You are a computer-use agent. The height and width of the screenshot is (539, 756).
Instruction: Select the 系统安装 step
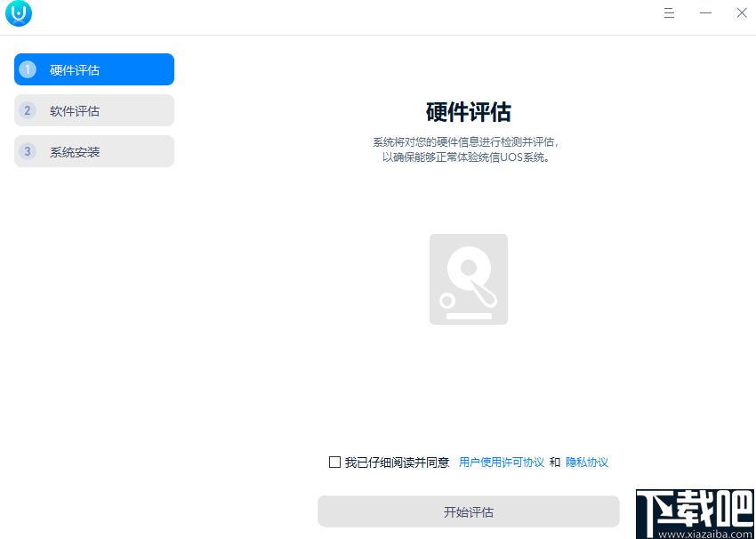pyautogui.click(x=94, y=151)
